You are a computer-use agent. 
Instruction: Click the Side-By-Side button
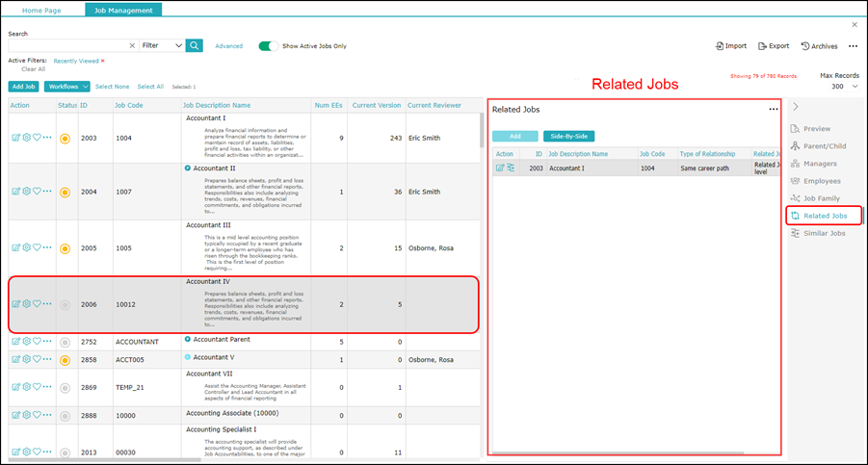point(568,136)
